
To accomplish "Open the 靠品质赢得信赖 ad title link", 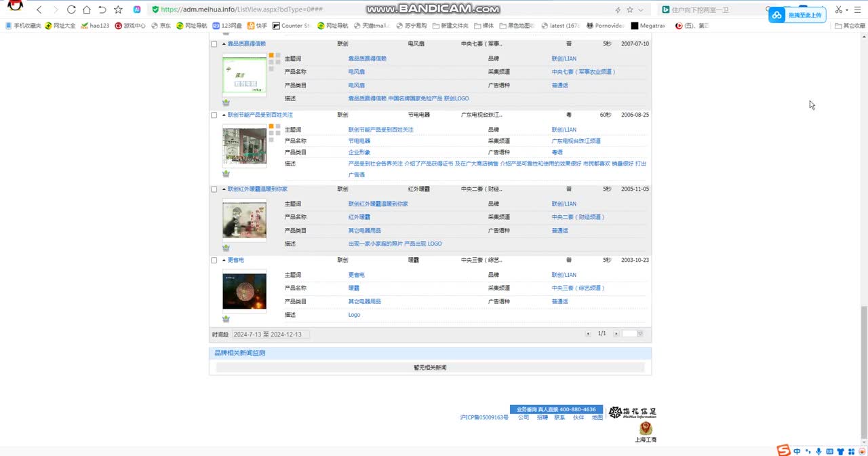I will click(246, 44).
